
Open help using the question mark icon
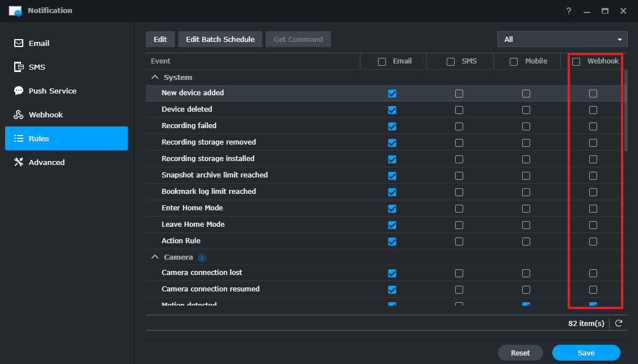(x=568, y=11)
